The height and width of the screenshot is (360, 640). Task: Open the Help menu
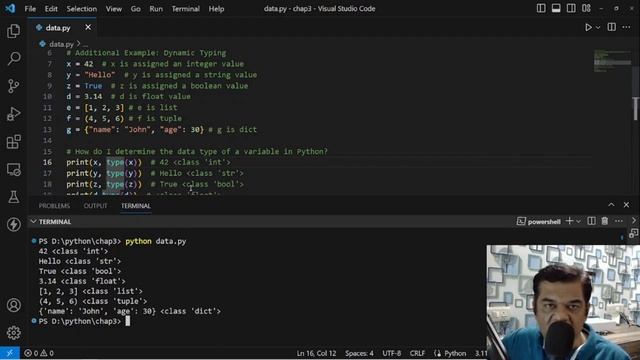click(216, 9)
